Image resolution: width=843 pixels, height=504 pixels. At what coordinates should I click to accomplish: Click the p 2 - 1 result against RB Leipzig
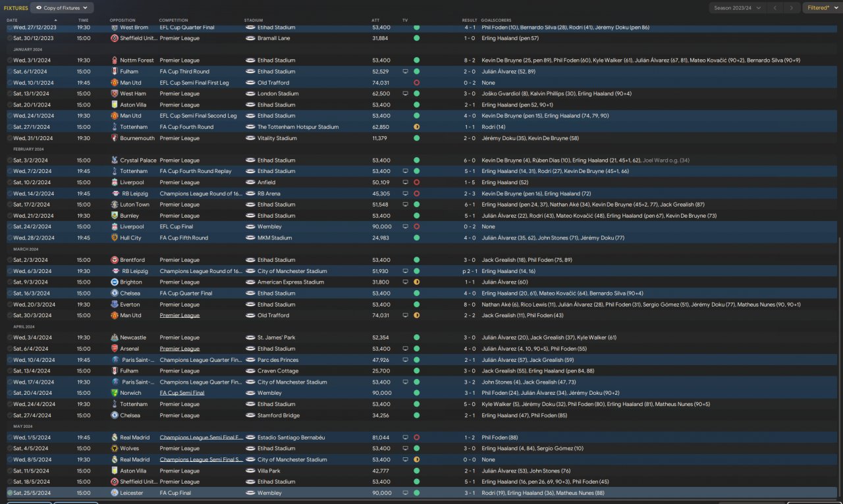(x=468, y=271)
